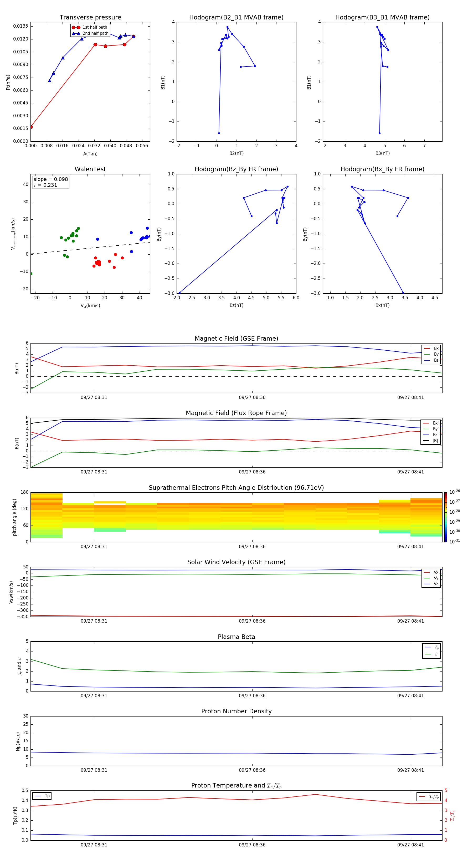Click the "r = 0.231" annotation
473x868 pixels.
tap(45, 185)
